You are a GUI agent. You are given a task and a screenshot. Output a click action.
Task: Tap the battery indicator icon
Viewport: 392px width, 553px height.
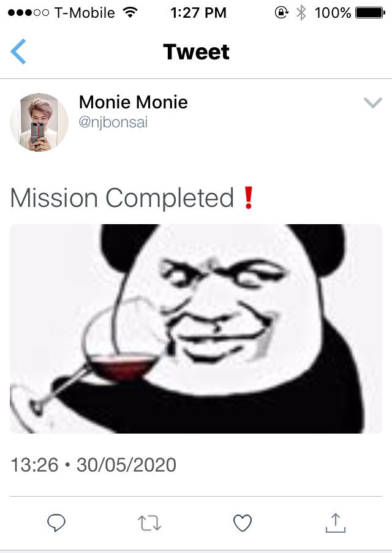click(370, 13)
